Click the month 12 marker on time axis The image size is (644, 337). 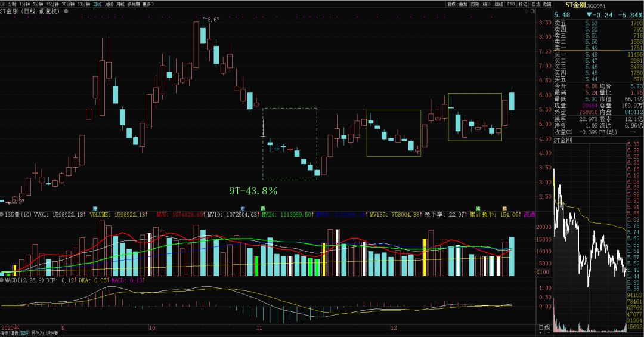click(x=394, y=327)
